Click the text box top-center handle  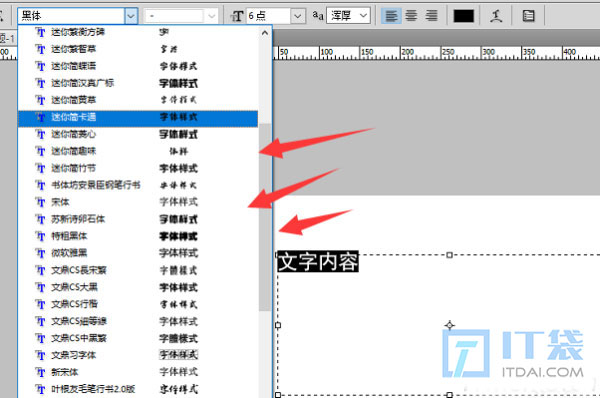pos(450,254)
